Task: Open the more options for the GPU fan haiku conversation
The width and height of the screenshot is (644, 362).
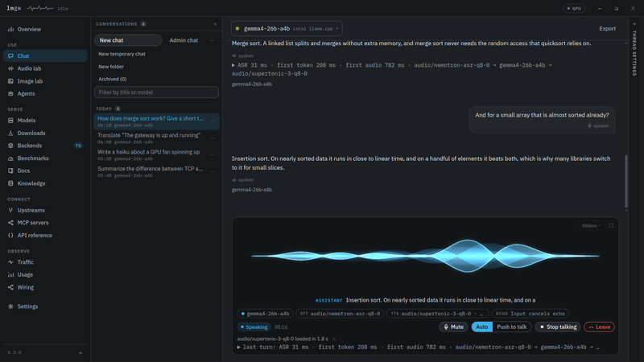Action: pyautogui.click(x=213, y=155)
